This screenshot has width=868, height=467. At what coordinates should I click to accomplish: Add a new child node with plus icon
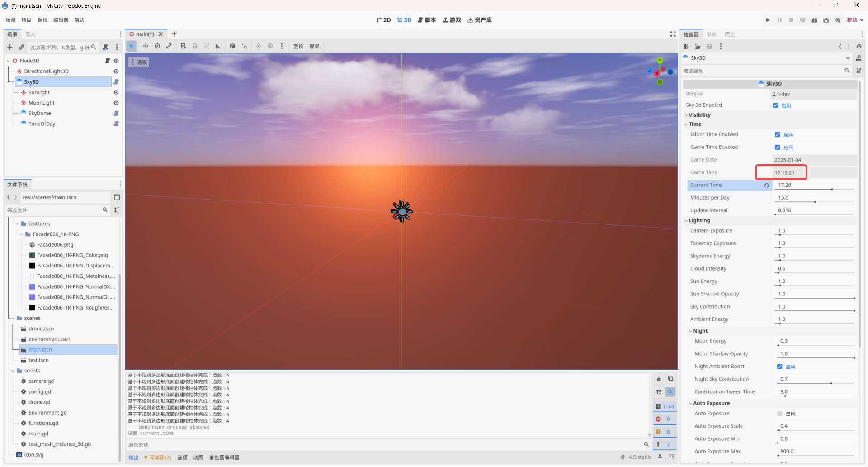10,47
